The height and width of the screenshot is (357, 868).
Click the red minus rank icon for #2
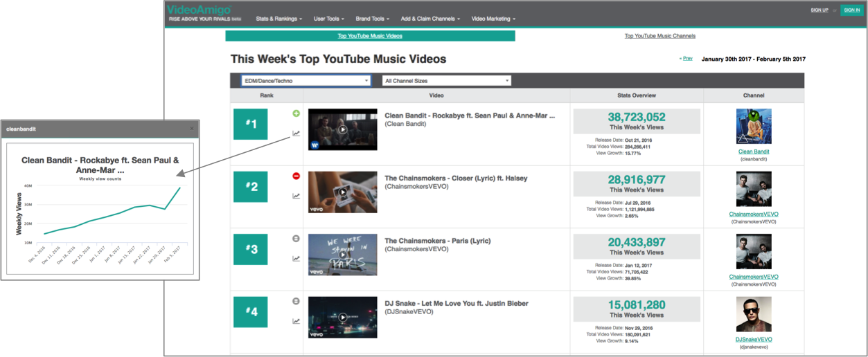click(296, 176)
